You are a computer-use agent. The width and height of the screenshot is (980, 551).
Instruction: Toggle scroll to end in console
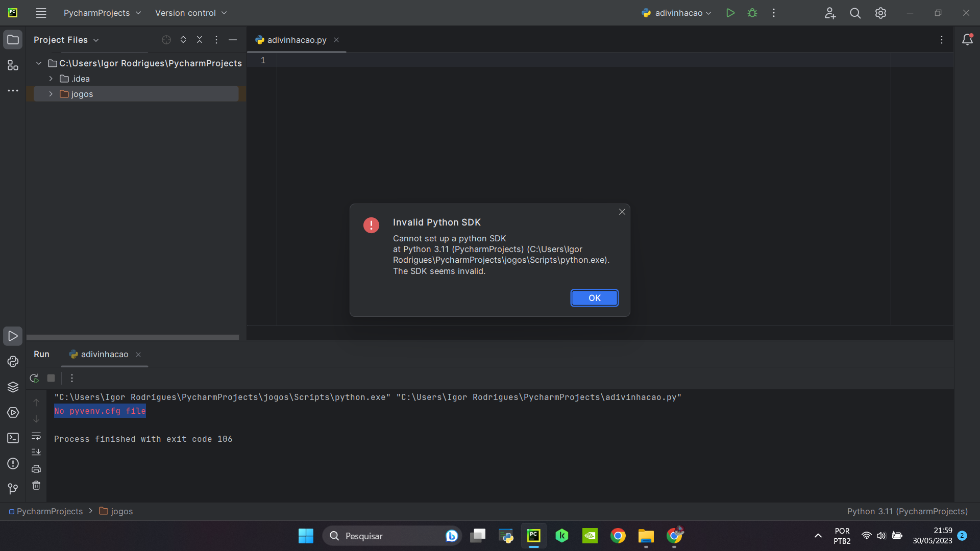[x=36, y=453]
